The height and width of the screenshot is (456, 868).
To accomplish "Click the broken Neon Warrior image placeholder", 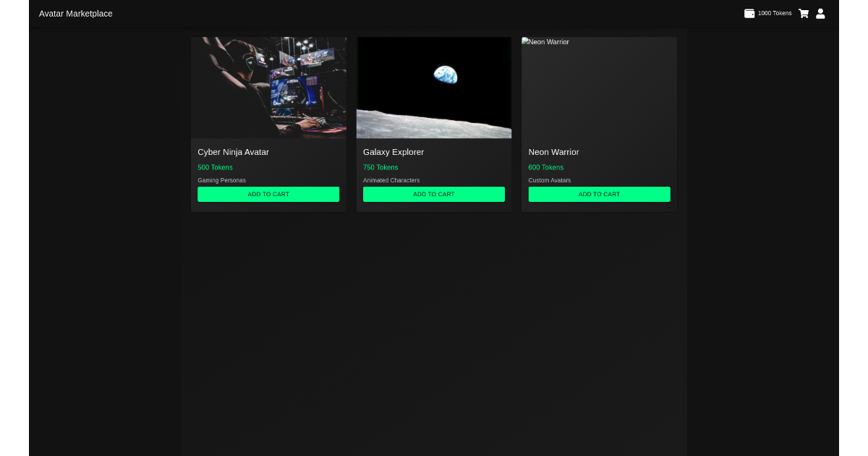I will click(x=599, y=88).
